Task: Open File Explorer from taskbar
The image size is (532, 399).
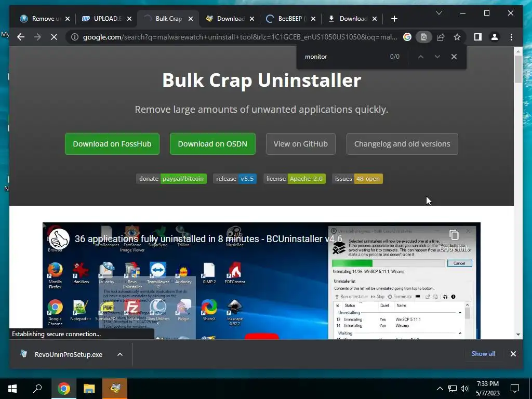Action: (89, 389)
